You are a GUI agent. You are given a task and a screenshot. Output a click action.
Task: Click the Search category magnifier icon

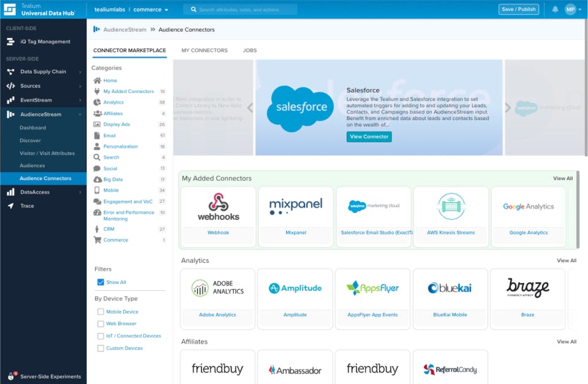(97, 157)
